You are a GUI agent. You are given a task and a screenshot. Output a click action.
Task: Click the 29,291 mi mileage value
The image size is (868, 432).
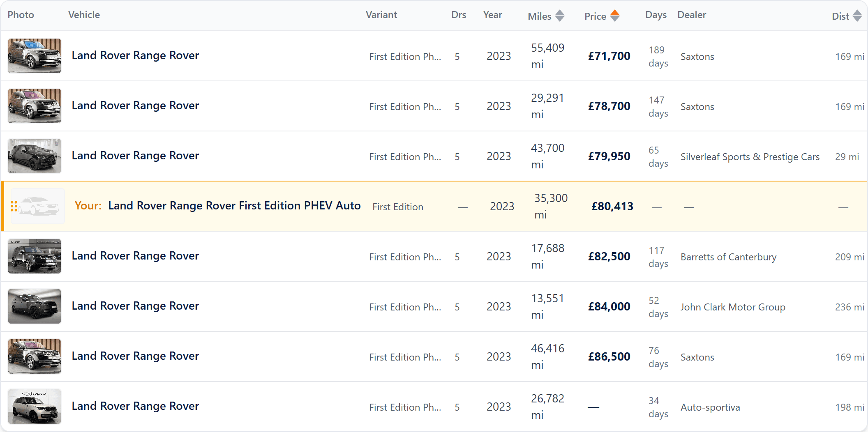click(x=547, y=106)
